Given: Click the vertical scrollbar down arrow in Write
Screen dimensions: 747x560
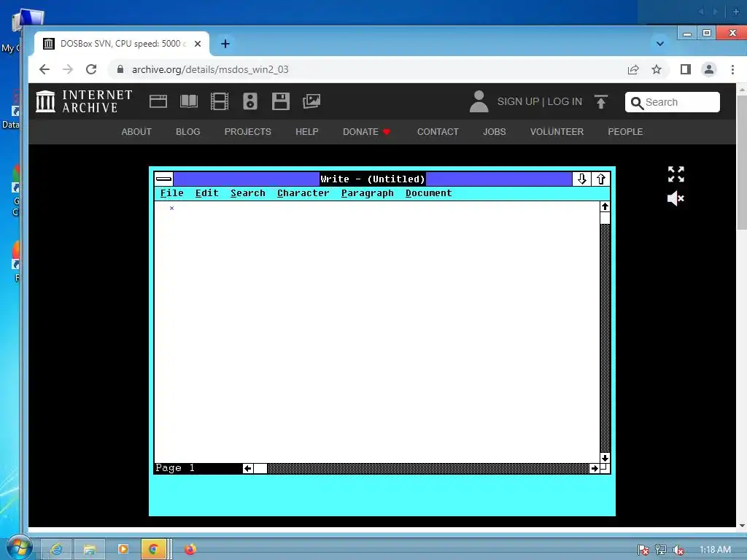Looking at the screenshot, I should pyautogui.click(x=605, y=458).
